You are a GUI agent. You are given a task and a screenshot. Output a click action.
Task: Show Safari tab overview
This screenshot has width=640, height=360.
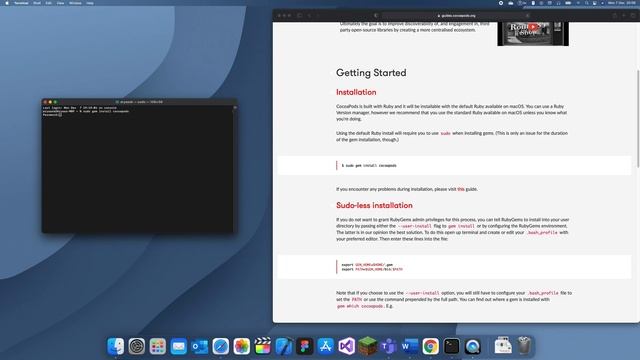point(633,16)
